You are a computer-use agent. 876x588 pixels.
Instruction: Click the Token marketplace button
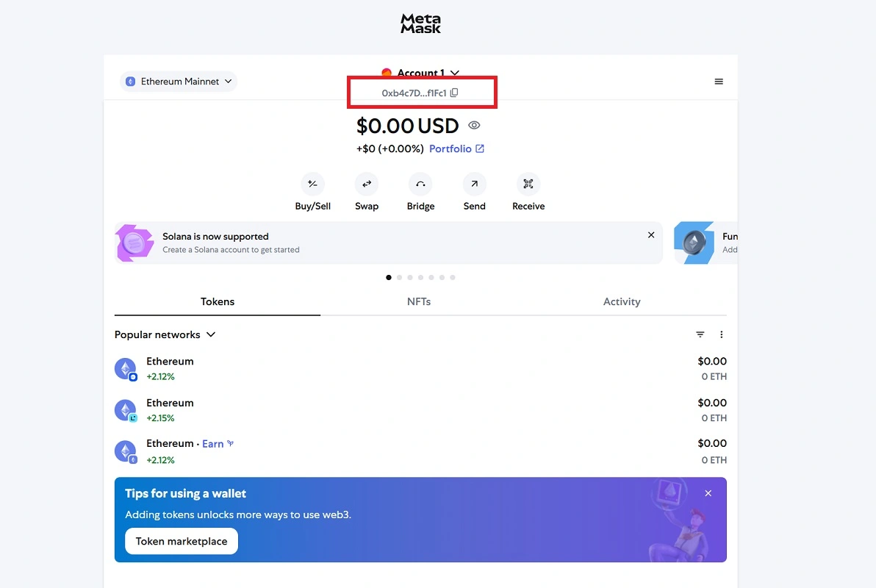tap(182, 541)
